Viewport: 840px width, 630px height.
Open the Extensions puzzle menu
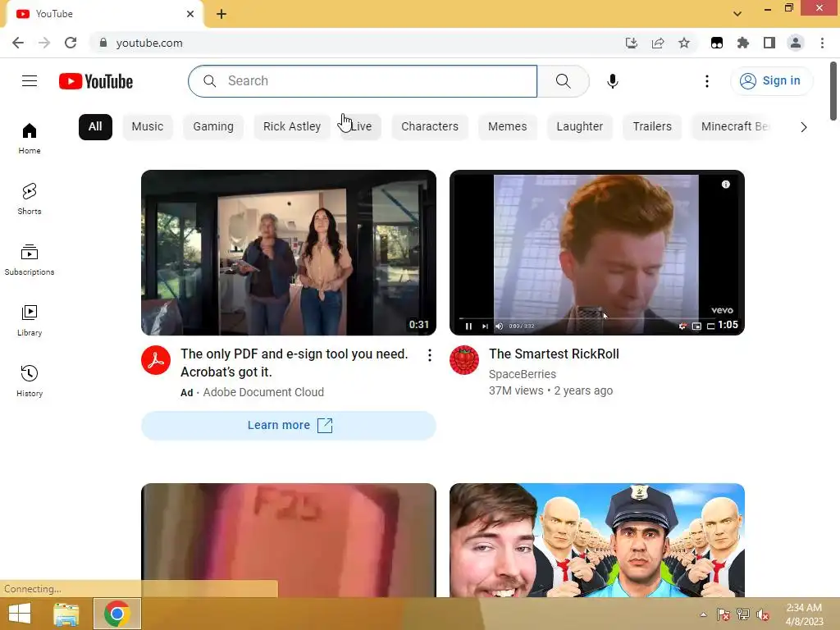click(x=743, y=43)
